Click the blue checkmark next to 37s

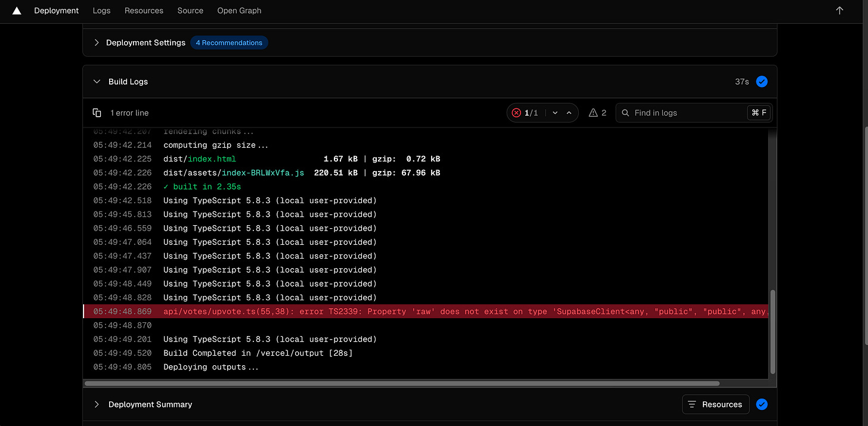click(761, 81)
